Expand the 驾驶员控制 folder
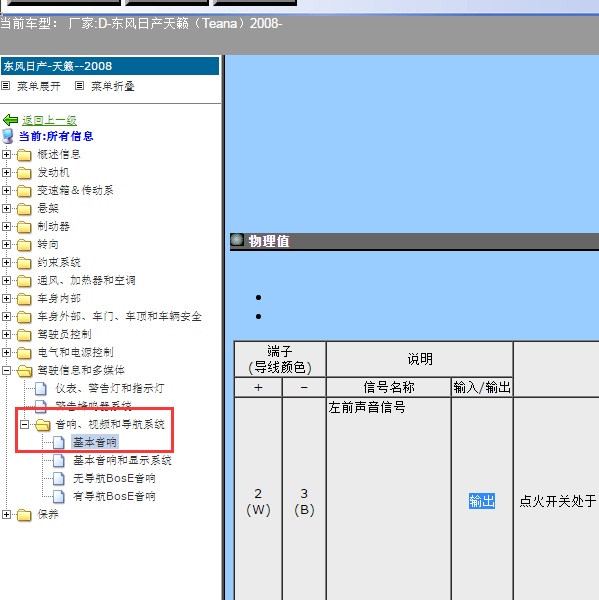 click(x=6, y=334)
